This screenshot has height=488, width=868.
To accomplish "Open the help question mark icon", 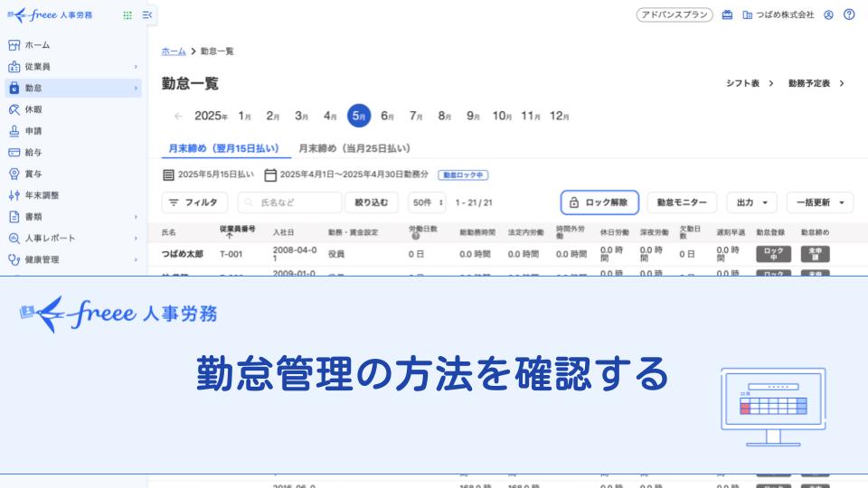I will click(x=849, y=15).
